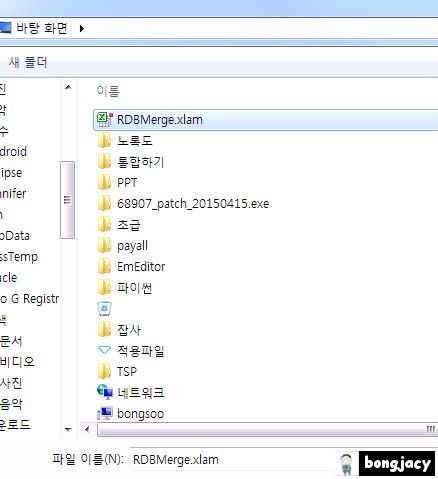Click the 적용파일 blue triangle icon
The image size is (438, 479).
click(104, 350)
